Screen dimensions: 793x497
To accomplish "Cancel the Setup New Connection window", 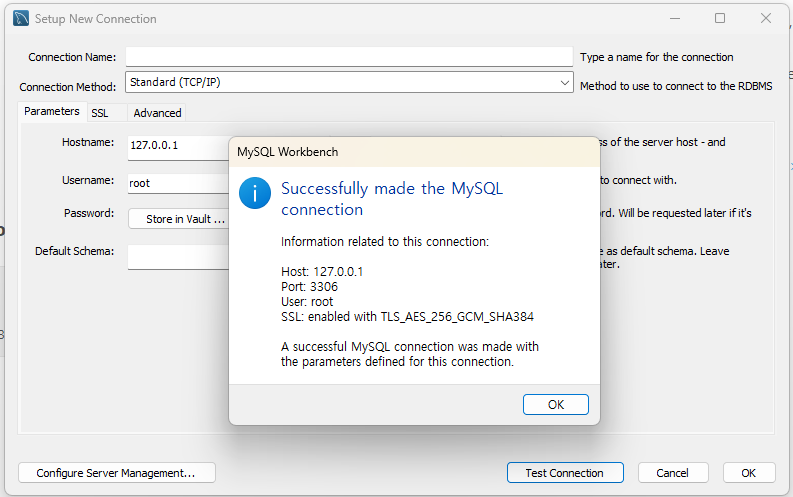I will pyautogui.click(x=673, y=473).
